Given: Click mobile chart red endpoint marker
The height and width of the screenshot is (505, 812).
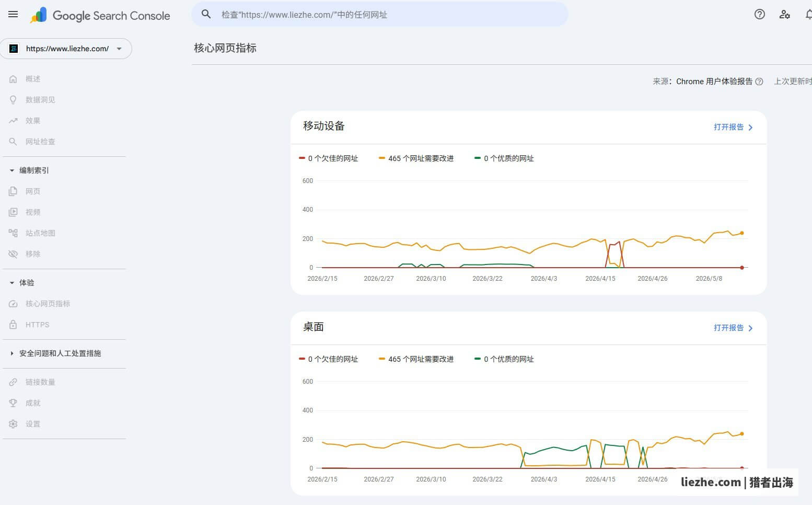Looking at the screenshot, I should 742,268.
